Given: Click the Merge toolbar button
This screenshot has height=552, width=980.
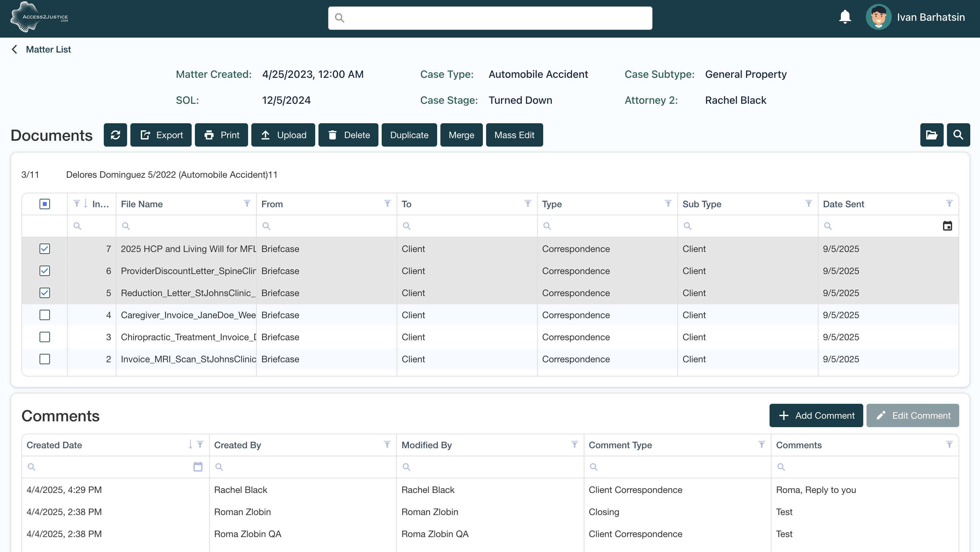Looking at the screenshot, I should click(x=461, y=135).
